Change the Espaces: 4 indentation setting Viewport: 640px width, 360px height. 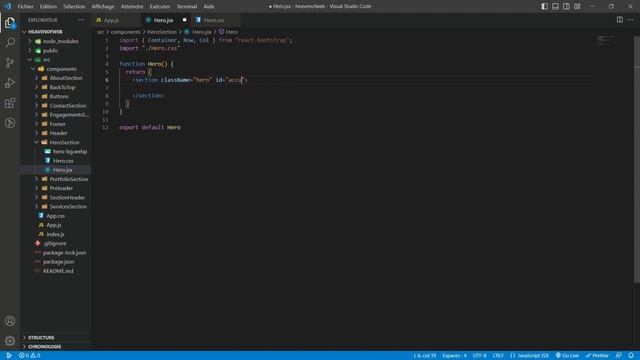coord(454,356)
